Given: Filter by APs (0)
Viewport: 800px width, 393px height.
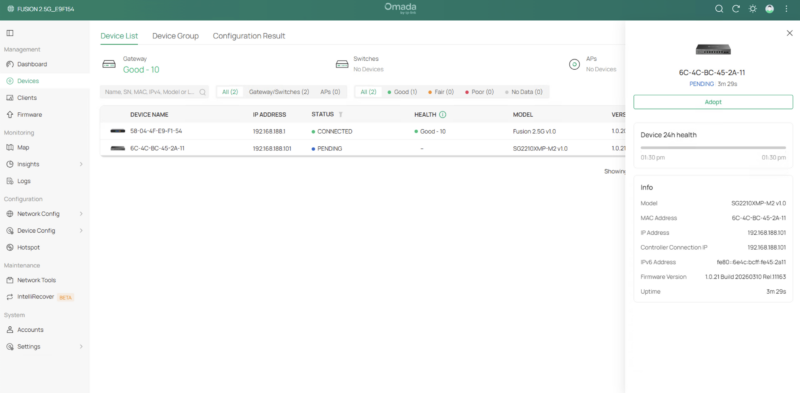Looking at the screenshot, I should pos(330,92).
